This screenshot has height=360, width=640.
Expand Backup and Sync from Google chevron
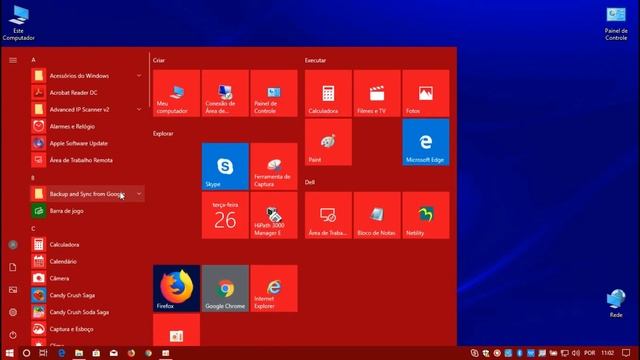[139, 193]
